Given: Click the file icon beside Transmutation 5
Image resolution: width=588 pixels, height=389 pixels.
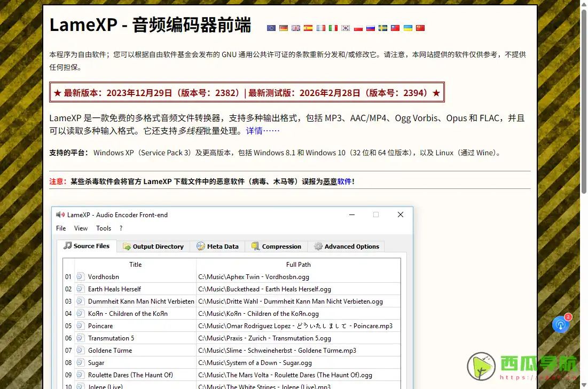Looking at the screenshot, I should [x=80, y=338].
